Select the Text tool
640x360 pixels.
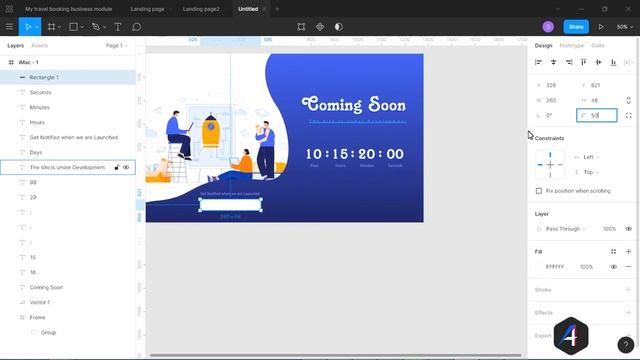[118, 27]
